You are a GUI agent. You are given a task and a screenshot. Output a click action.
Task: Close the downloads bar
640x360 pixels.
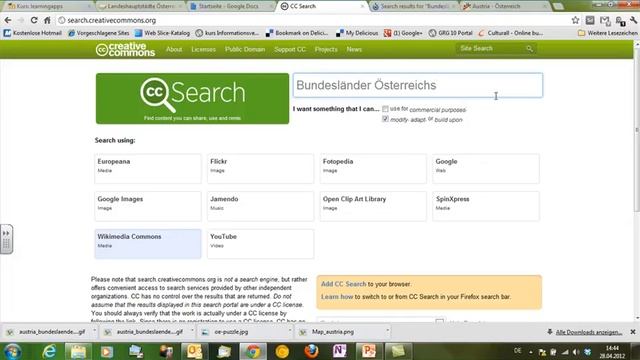click(x=633, y=332)
